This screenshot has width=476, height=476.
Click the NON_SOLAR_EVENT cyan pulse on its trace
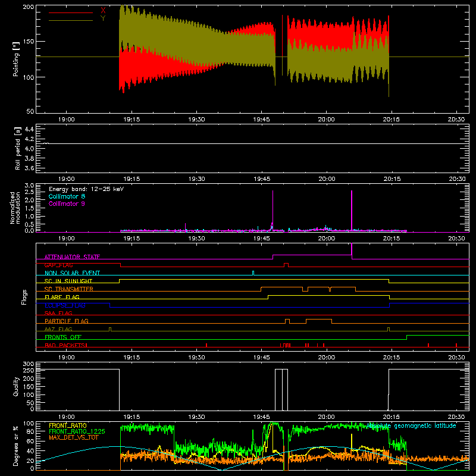click(253, 273)
